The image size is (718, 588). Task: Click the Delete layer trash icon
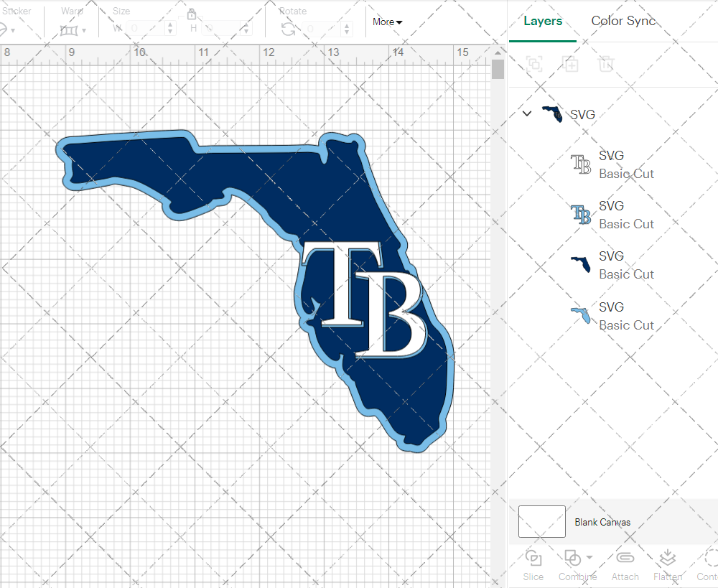pyautogui.click(x=605, y=64)
